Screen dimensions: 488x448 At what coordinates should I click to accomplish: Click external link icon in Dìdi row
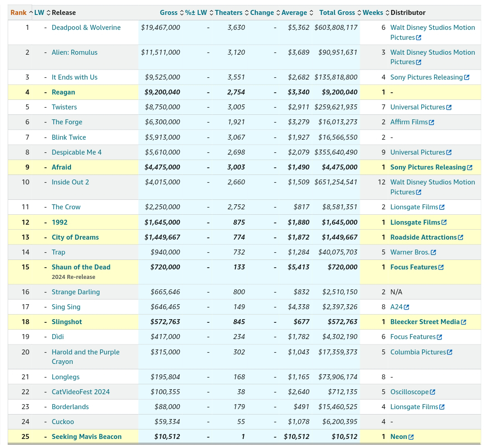(440, 337)
